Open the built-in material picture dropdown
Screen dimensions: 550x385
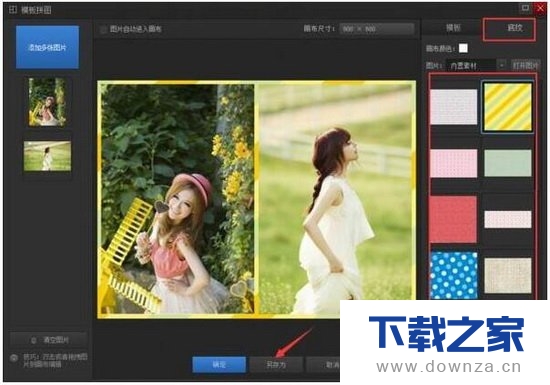(x=476, y=66)
